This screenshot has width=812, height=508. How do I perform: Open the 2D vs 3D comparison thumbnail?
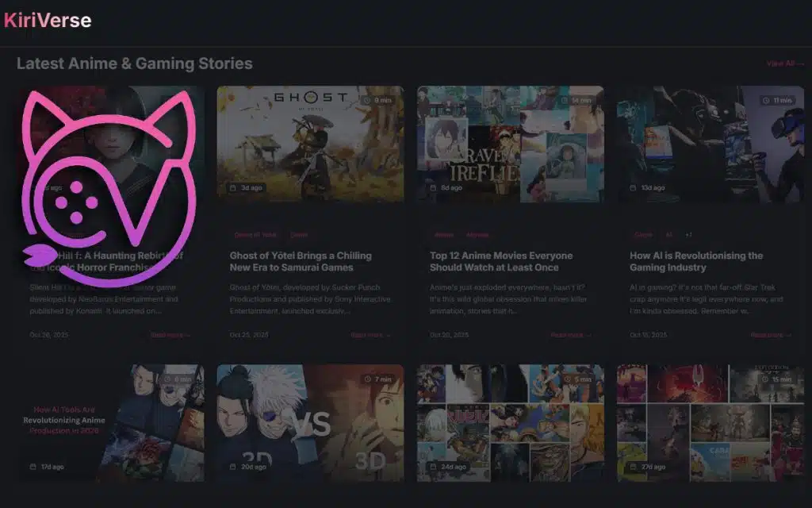coord(310,423)
